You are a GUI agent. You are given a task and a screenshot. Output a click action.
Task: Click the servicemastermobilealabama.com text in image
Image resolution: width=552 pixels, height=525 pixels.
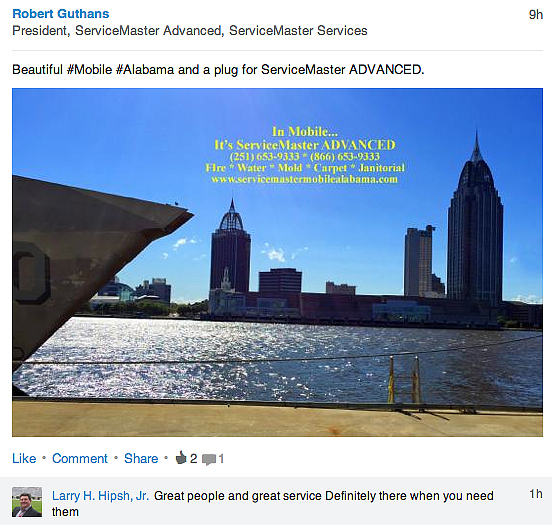point(305,179)
